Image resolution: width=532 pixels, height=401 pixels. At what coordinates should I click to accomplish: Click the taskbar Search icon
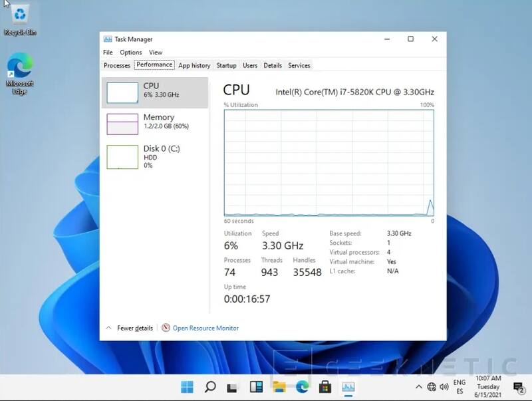209,387
